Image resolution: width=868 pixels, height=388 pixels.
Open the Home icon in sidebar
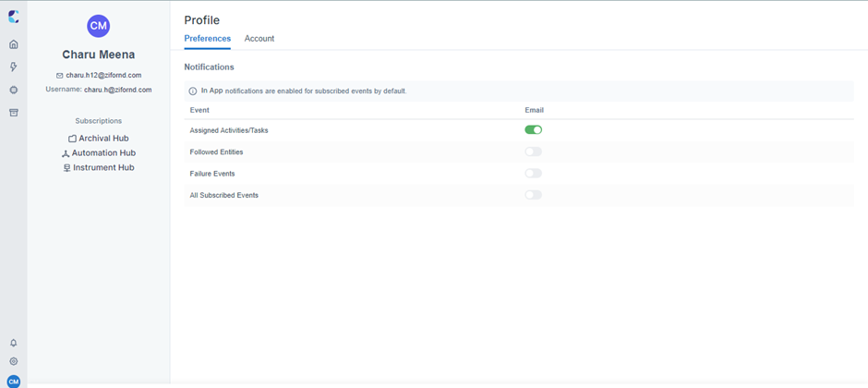click(14, 44)
